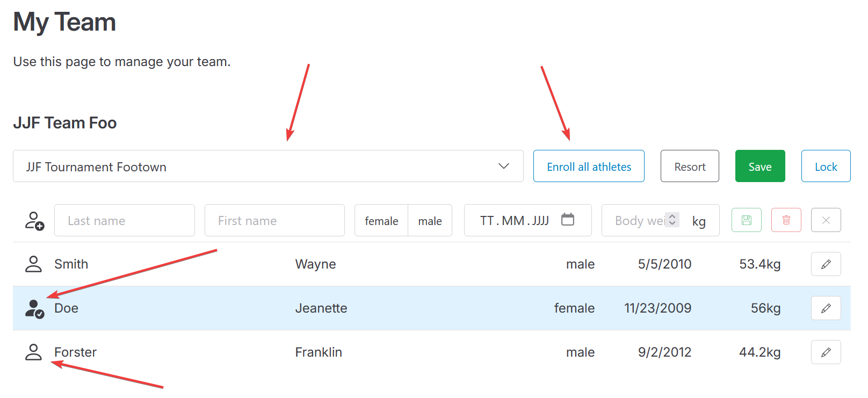
Task: Edit Doe Jeanette with the pencil icon
Action: click(x=826, y=308)
